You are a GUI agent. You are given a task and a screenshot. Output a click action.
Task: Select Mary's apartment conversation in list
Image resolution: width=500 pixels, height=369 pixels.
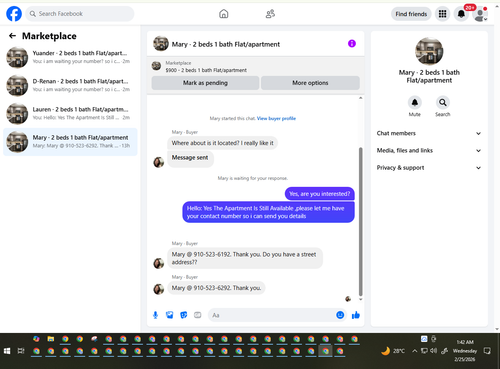[70, 142]
